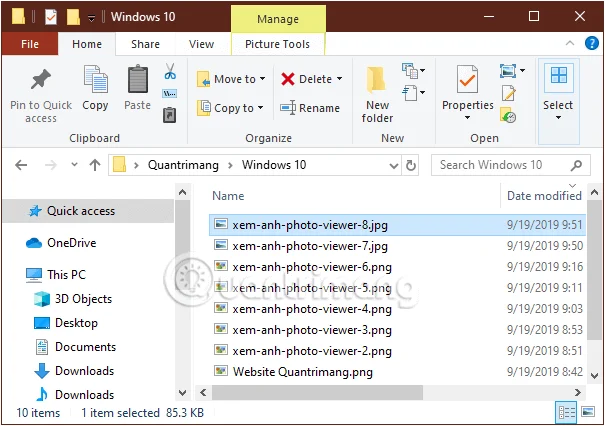Image resolution: width=605 pixels, height=426 pixels.
Task: Sort by Date modified column header
Action: pyautogui.click(x=544, y=196)
